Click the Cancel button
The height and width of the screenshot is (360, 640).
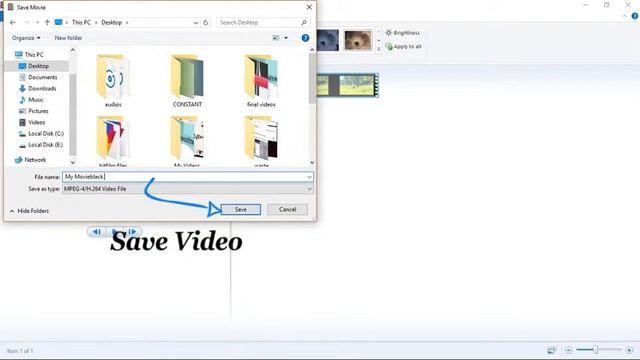pyautogui.click(x=287, y=209)
